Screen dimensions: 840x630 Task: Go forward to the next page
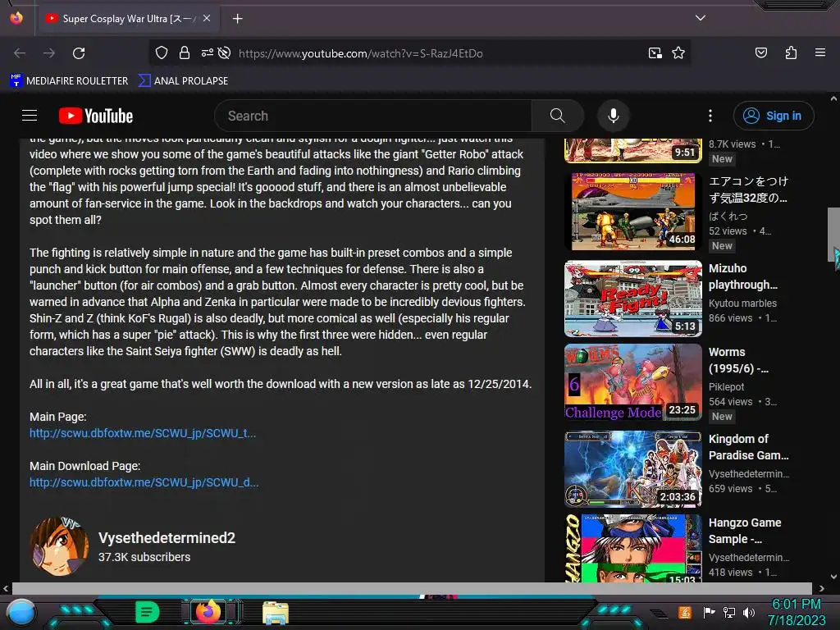tap(49, 53)
